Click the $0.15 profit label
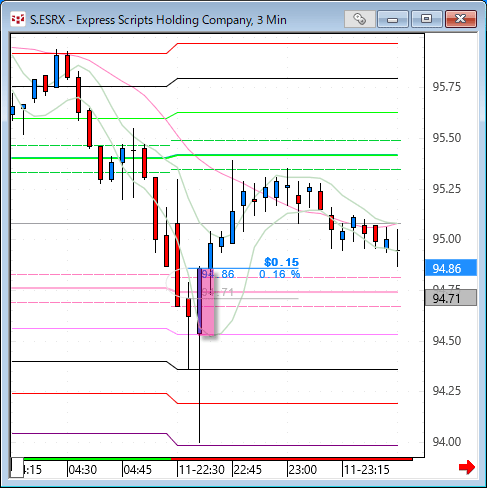Image resolution: width=487 pixels, height=488 pixels. (281, 262)
